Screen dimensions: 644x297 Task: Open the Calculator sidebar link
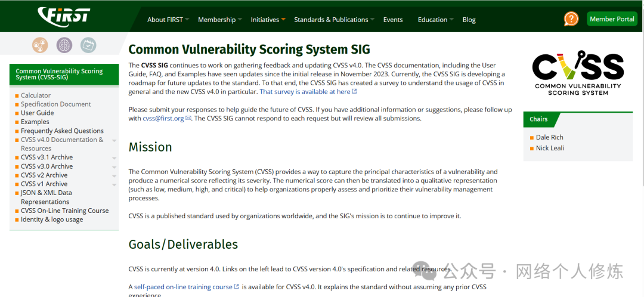tap(36, 95)
